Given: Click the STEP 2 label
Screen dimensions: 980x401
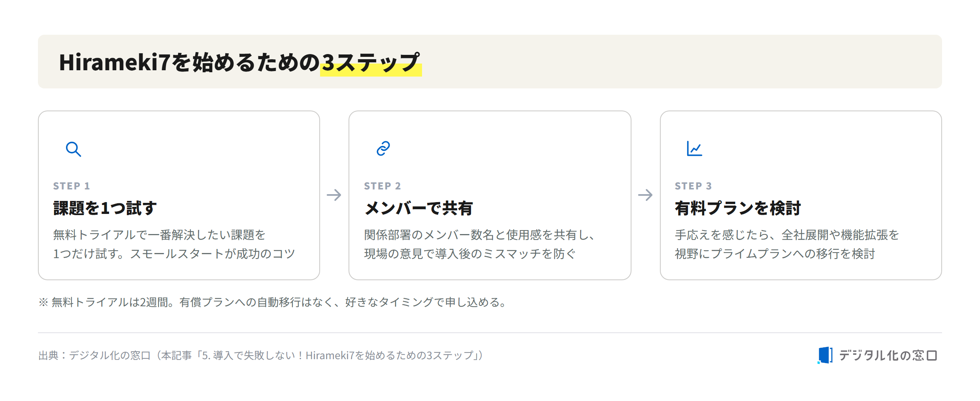Looking at the screenshot, I should [x=383, y=186].
